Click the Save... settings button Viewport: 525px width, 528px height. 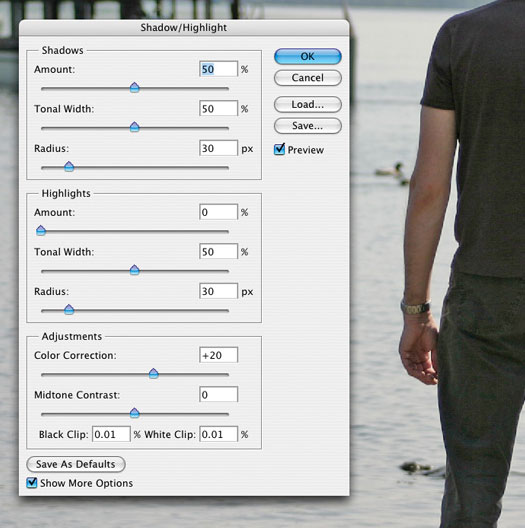[307, 126]
